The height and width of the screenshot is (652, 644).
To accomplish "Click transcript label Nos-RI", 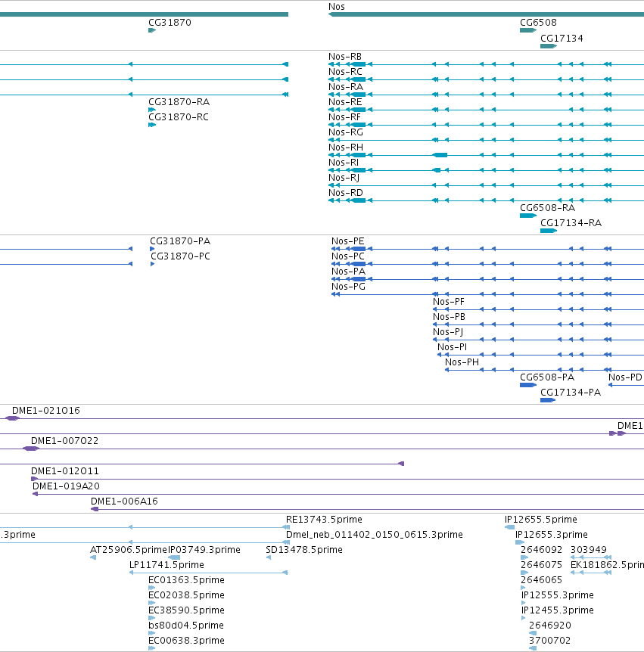I will click(344, 162).
